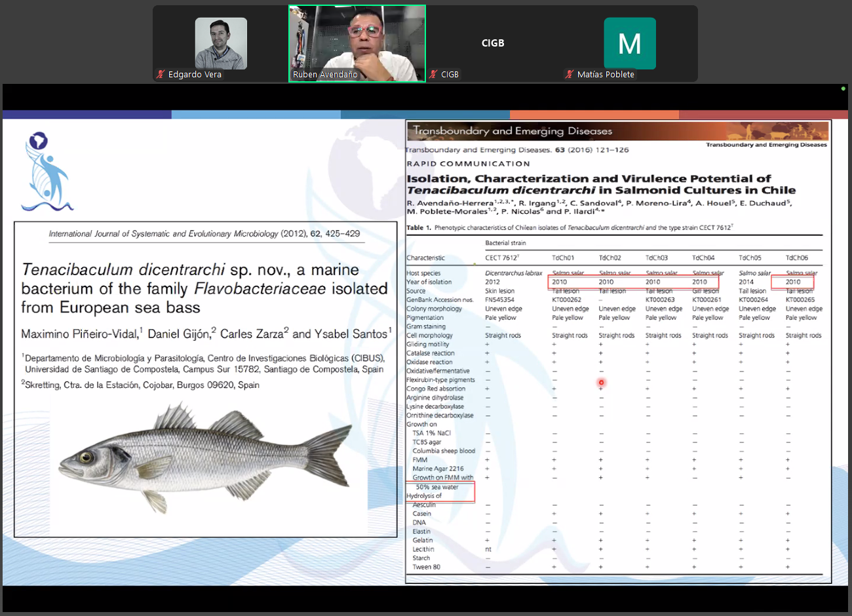
Task: Click the 'CECT 7612' column header
Action: 501,258
